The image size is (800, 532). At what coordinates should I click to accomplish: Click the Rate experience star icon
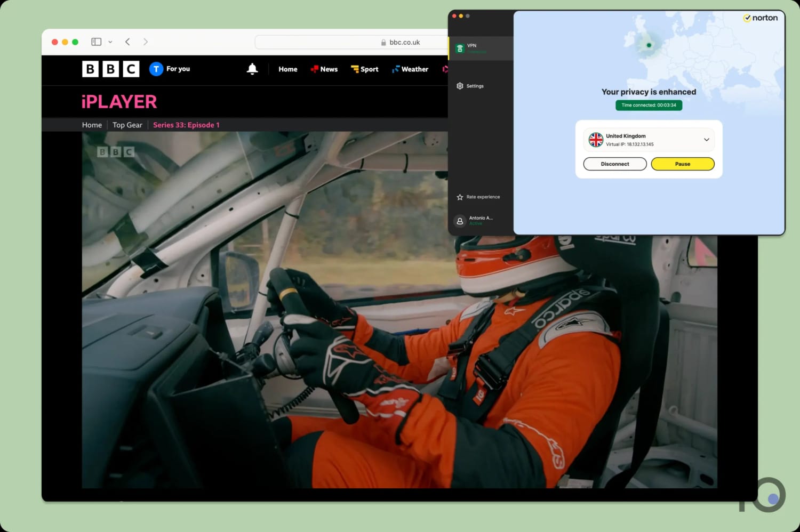[460, 197]
